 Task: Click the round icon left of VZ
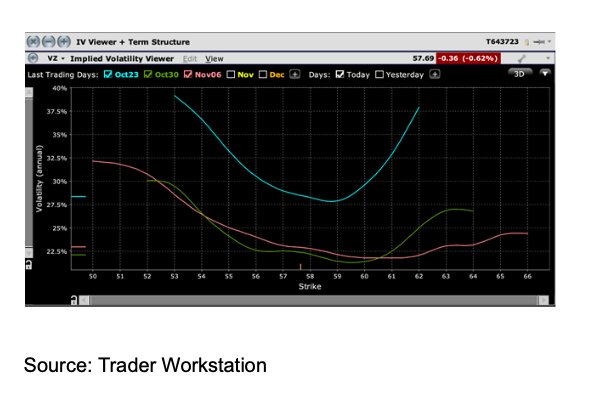33,58
